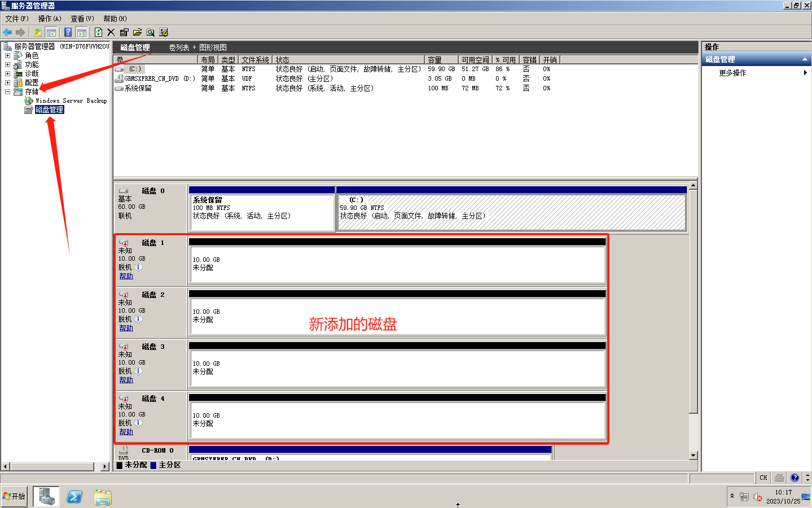This screenshot has height=508, width=812.
Task: Sort by 布局 column header
Action: [x=208, y=60]
